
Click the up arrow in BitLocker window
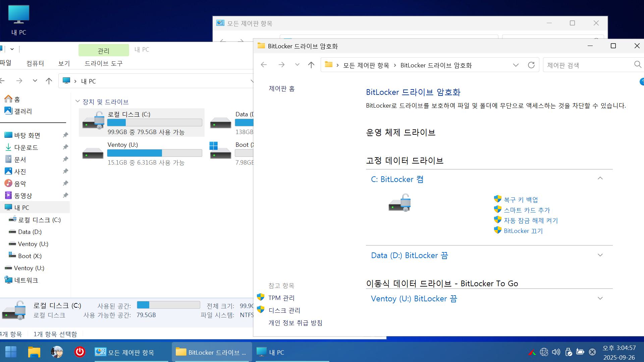pyautogui.click(x=311, y=65)
